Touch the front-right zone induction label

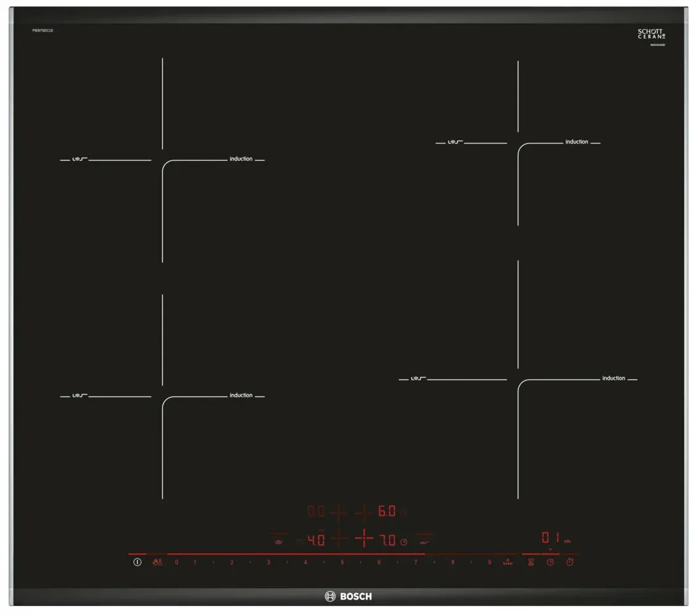(x=613, y=379)
